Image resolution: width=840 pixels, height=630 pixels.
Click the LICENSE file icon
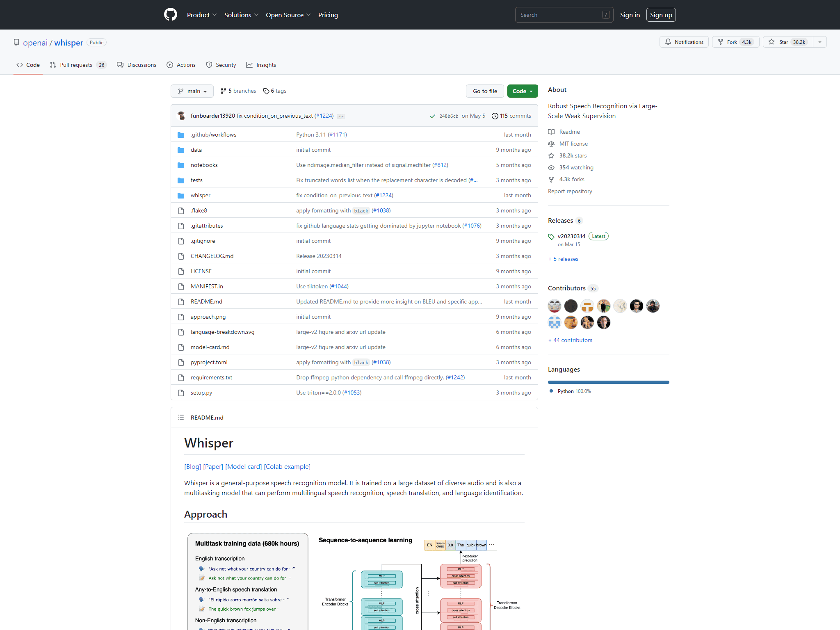(x=181, y=271)
